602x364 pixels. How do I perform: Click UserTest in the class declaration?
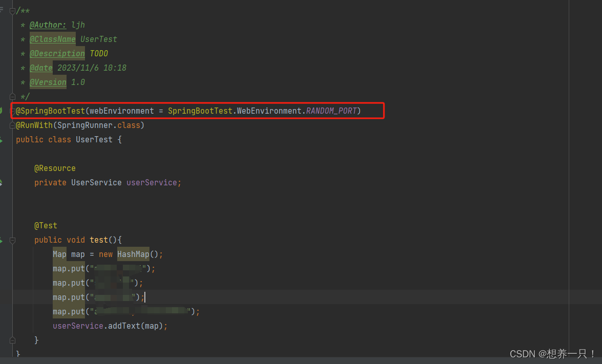coord(94,140)
